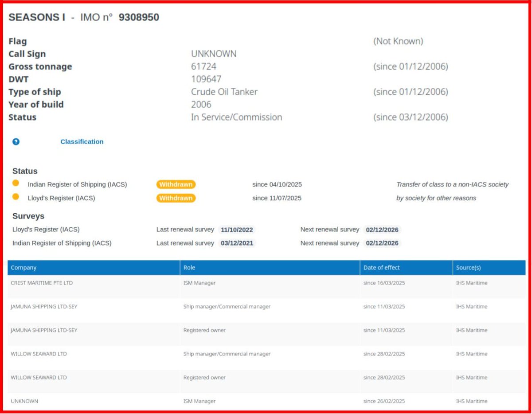The image size is (532, 414).
Task: Click (since 01/12/2006) next to Type of ship
Action: coord(411,92)
